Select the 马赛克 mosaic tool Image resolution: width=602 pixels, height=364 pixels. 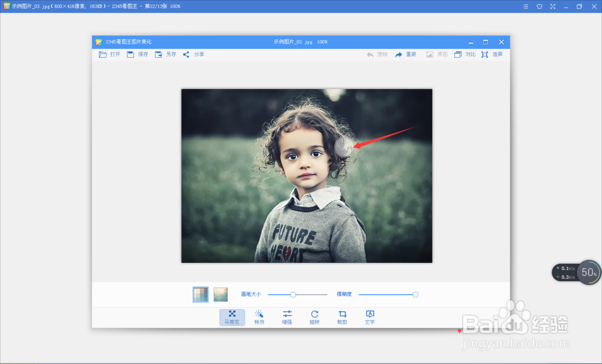(232, 318)
